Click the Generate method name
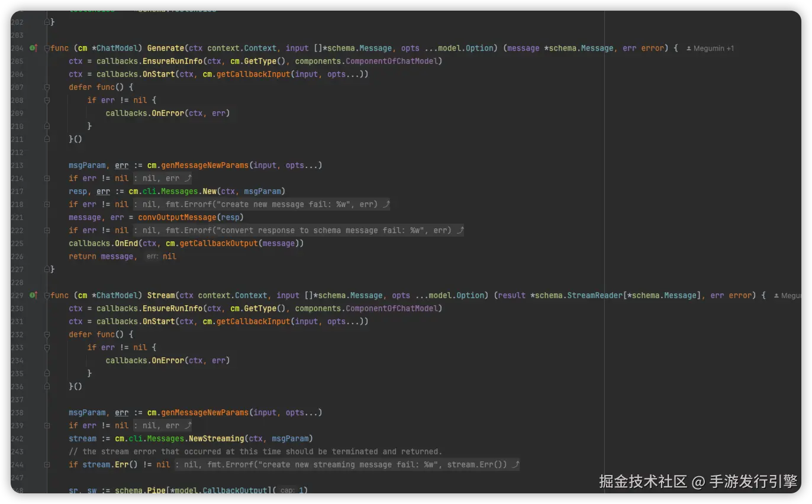This screenshot has height=504, width=812. [166, 48]
